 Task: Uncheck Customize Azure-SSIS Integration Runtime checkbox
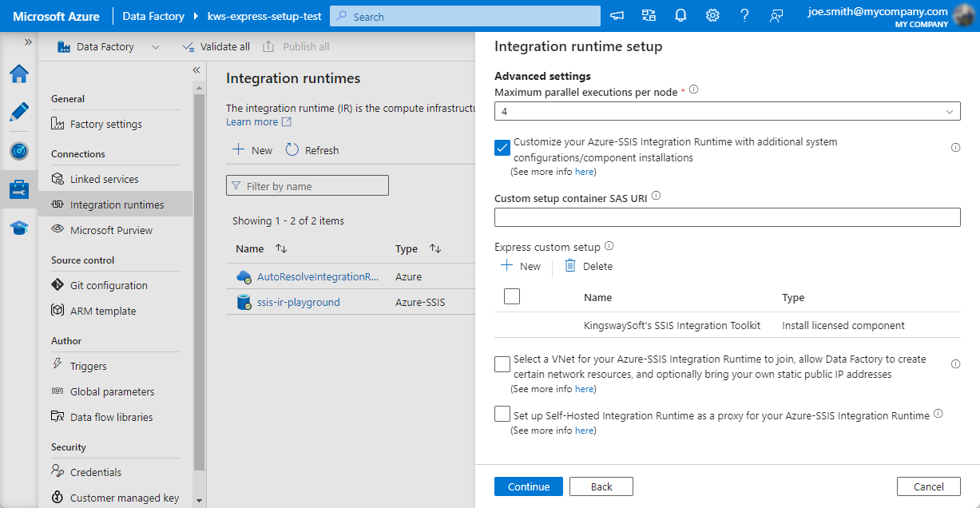pos(502,148)
